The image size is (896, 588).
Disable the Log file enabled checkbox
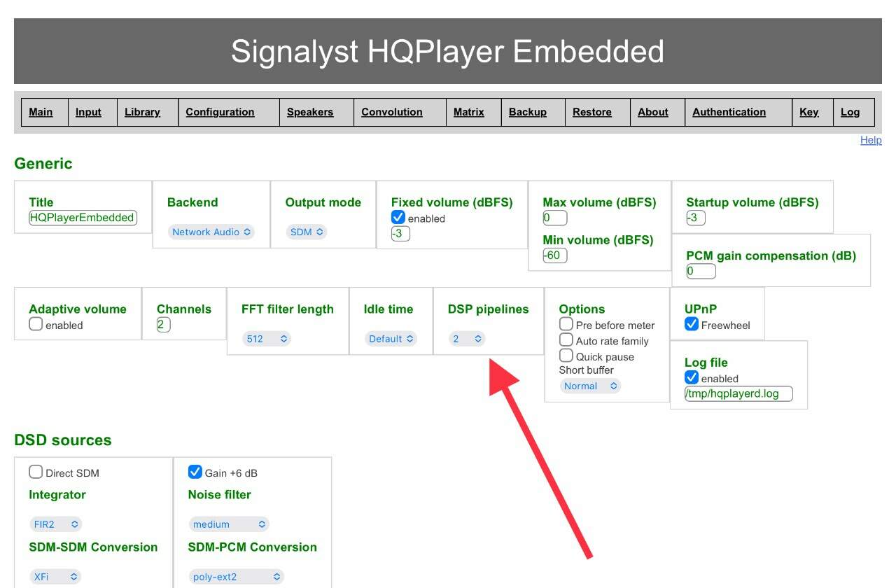692,377
